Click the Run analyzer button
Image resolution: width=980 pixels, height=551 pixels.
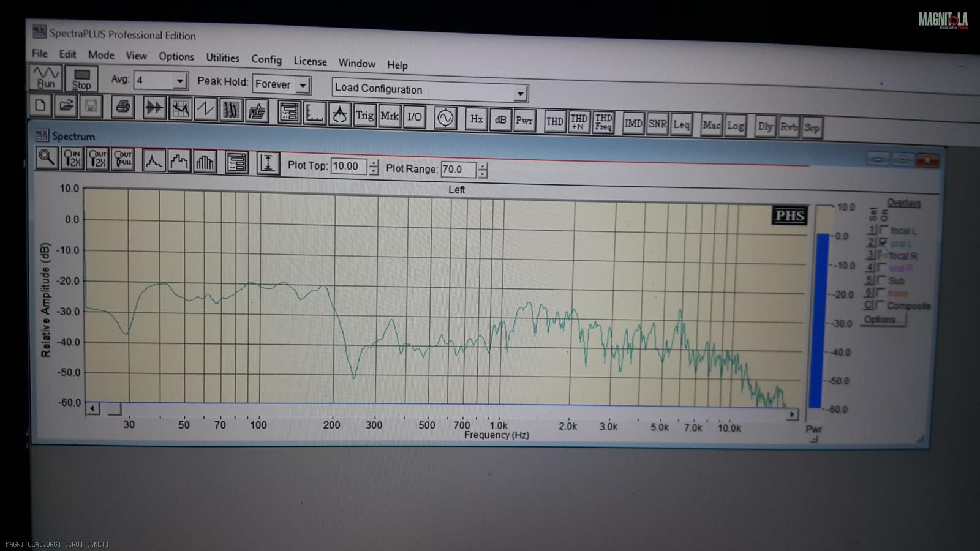(45, 78)
